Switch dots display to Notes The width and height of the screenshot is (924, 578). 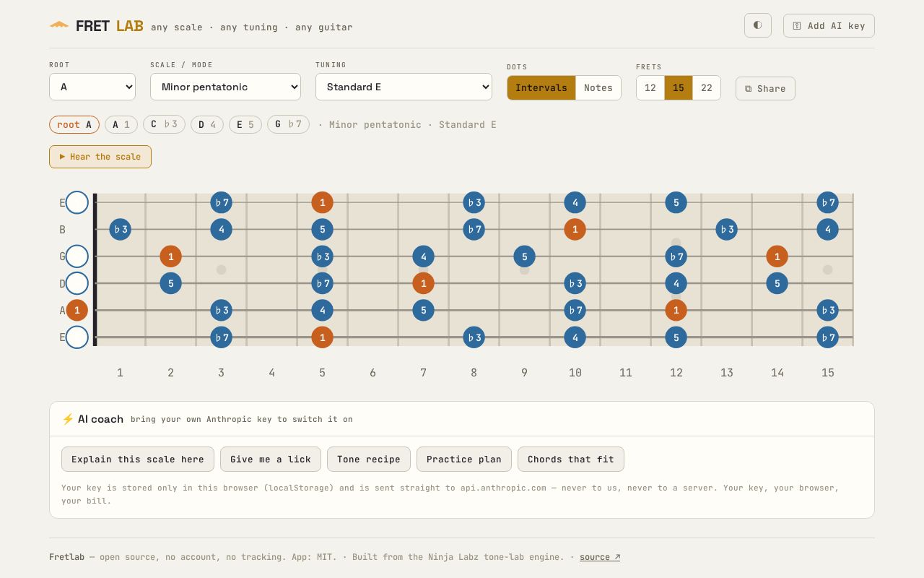(x=598, y=88)
